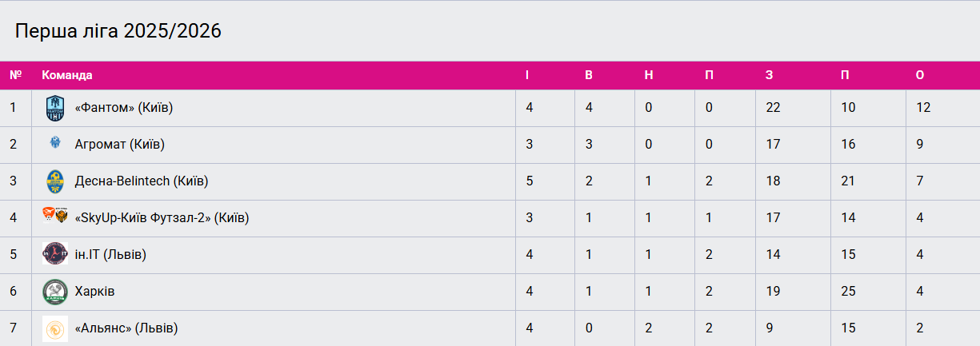The width and height of the screenshot is (980, 346).
Task: Click the SkyUp-Київ Футзал-2 team logo
Action: coord(55,217)
